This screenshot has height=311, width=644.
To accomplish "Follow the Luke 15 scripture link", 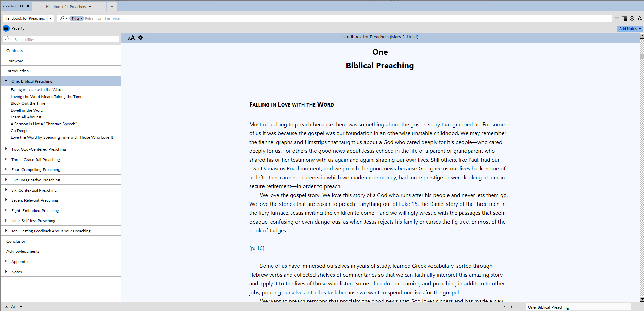I will (408, 204).
